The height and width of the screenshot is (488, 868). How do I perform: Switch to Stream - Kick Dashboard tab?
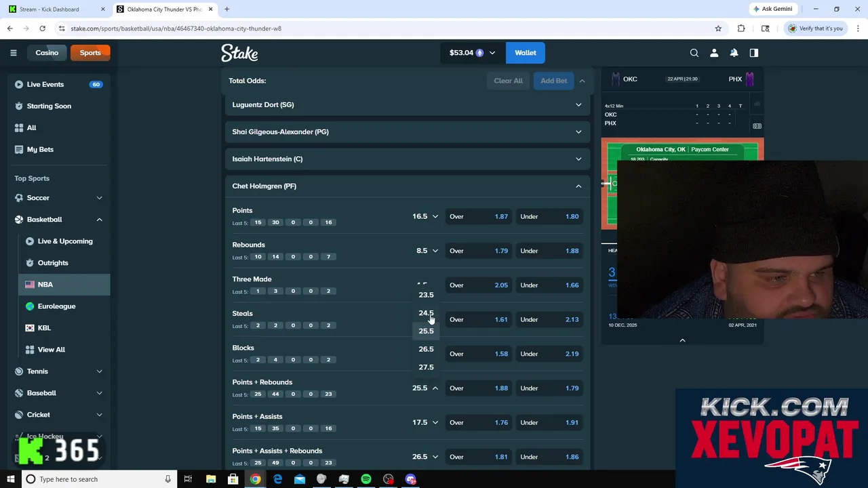click(x=57, y=9)
